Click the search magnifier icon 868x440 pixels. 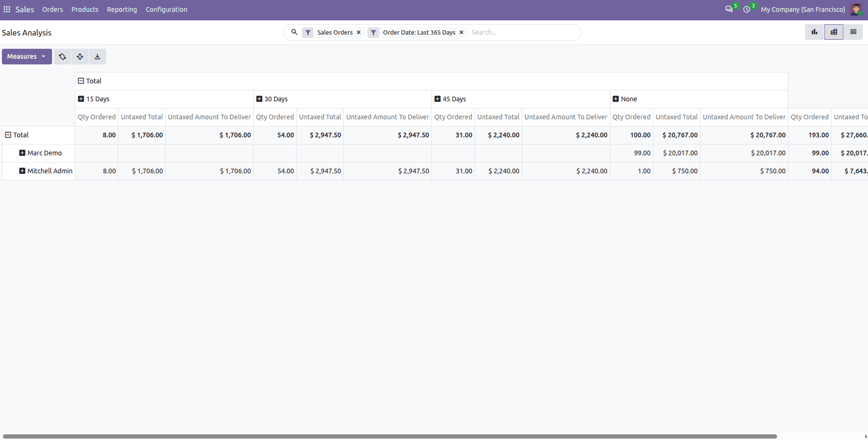[294, 32]
